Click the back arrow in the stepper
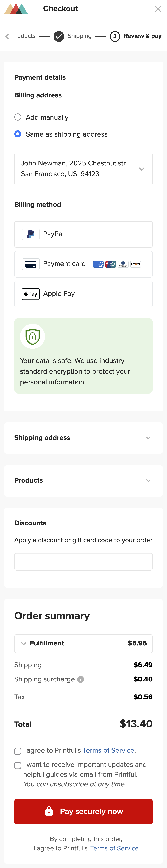Viewport: 167px width, 868px height. tap(7, 36)
